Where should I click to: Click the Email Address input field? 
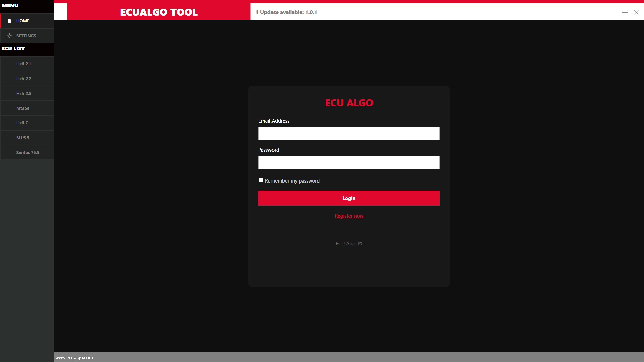(x=349, y=134)
